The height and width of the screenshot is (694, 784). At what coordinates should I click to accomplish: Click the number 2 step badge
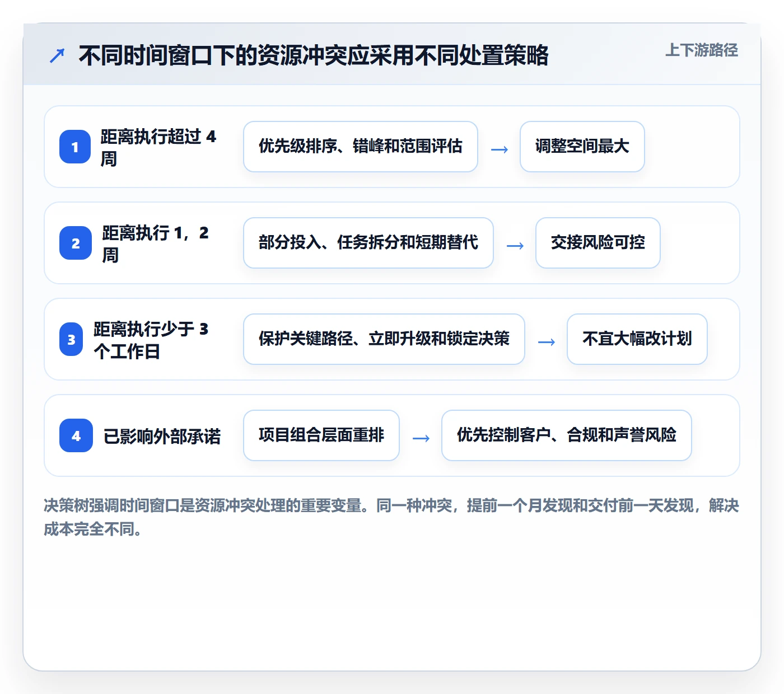point(76,243)
